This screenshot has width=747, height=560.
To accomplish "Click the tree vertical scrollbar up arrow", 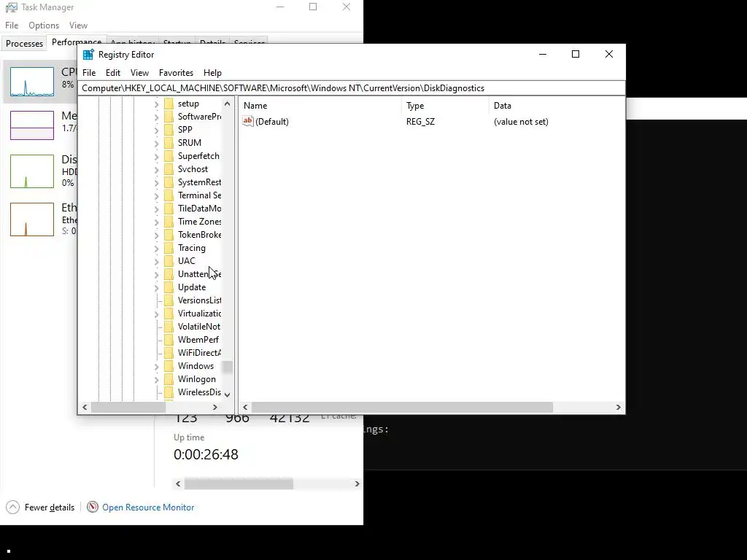I will [228, 104].
